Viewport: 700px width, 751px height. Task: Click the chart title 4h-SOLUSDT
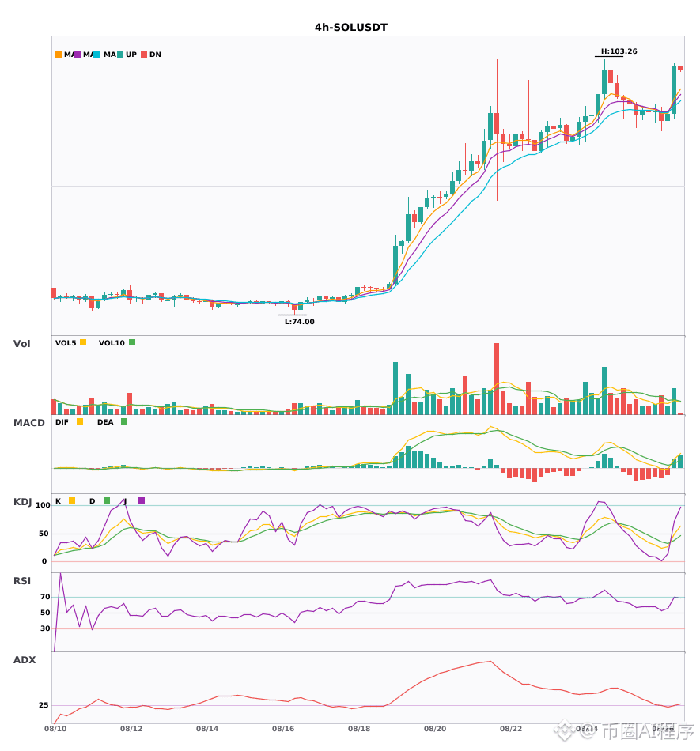pyautogui.click(x=350, y=28)
